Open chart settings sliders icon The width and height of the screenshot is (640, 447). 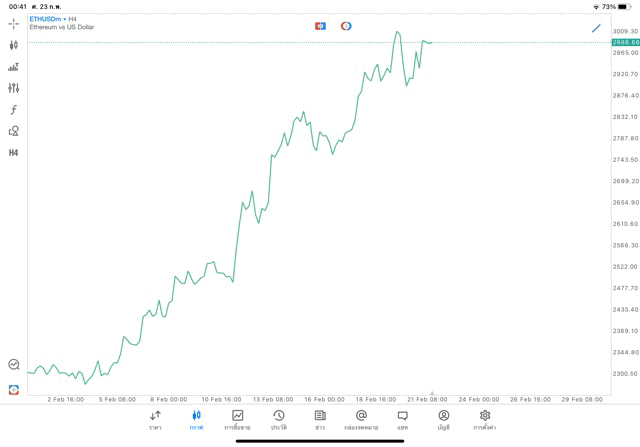coord(13,88)
